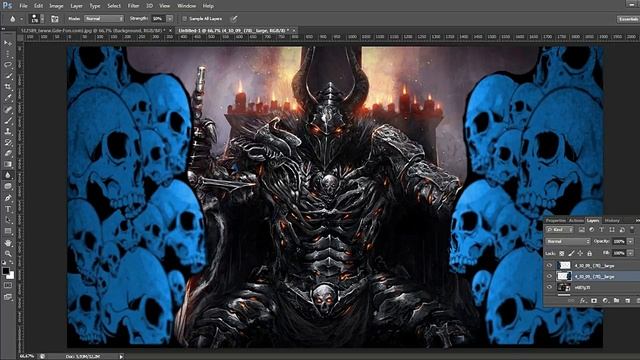Select the Zoom tool
This screenshot has width=640, height=360.
(8, 254)
